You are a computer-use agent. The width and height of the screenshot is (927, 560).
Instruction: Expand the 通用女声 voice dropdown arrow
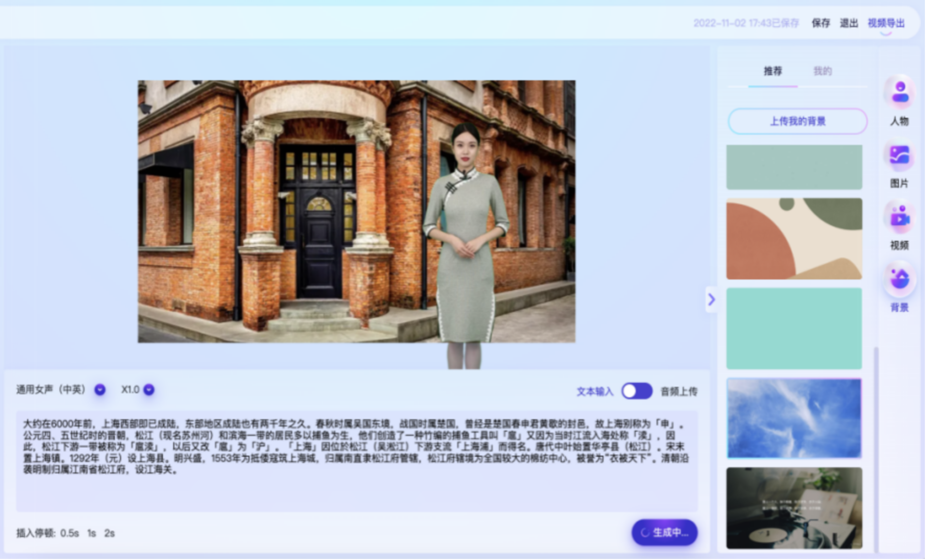[x=100, y=389]
